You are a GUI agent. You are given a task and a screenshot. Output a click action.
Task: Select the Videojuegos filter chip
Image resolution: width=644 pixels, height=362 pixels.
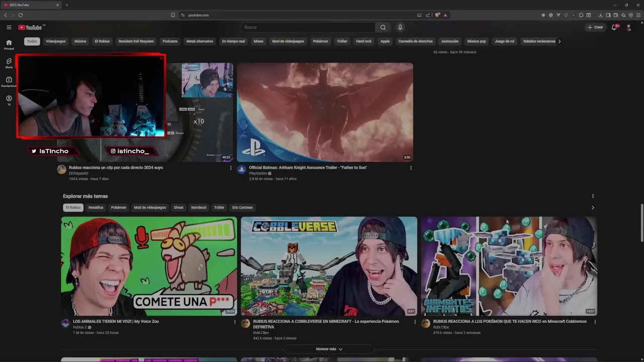(x=55, y=41)
